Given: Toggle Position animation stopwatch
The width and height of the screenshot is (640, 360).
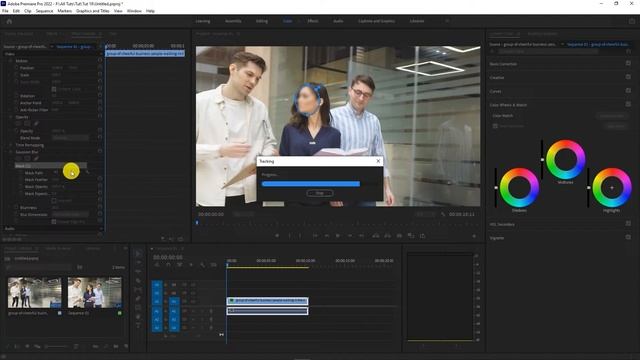Looking at the screenshot, I should point(17,68).
